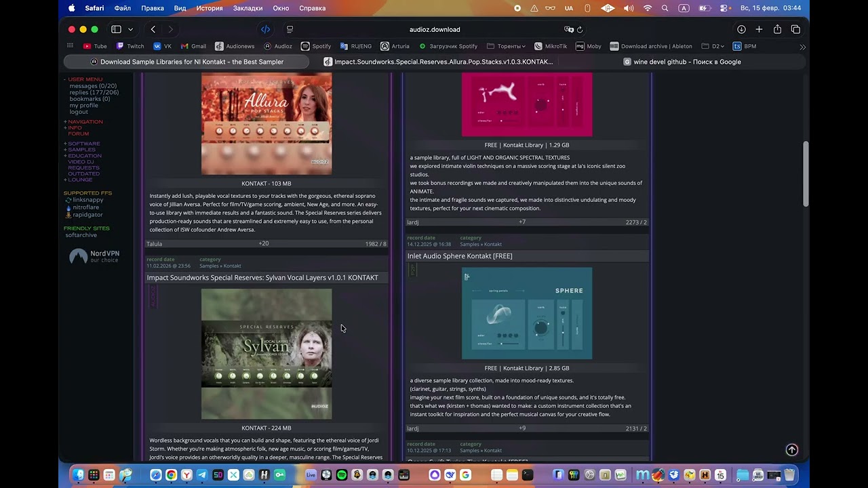Click the translate page icon
Image resolution: width=868 pixels, height=488 pixels.
(569, 29)
